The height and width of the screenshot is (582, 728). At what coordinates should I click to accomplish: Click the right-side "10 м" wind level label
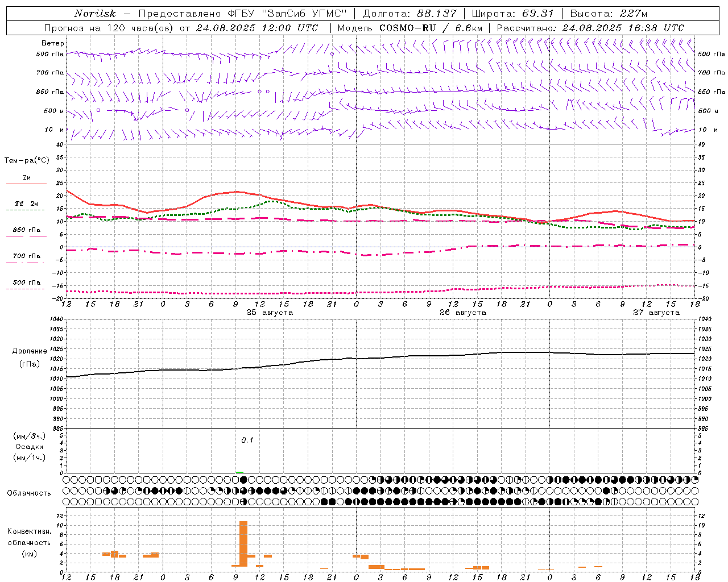tap(708, 130)
